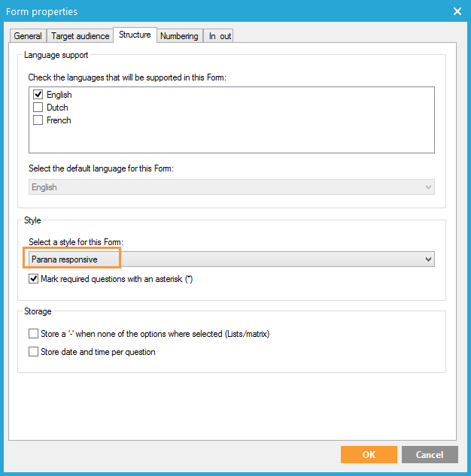Viewport: 471px width, 476px height.
Task: Click the style dropdown arrow
Action: coord(428,259)
